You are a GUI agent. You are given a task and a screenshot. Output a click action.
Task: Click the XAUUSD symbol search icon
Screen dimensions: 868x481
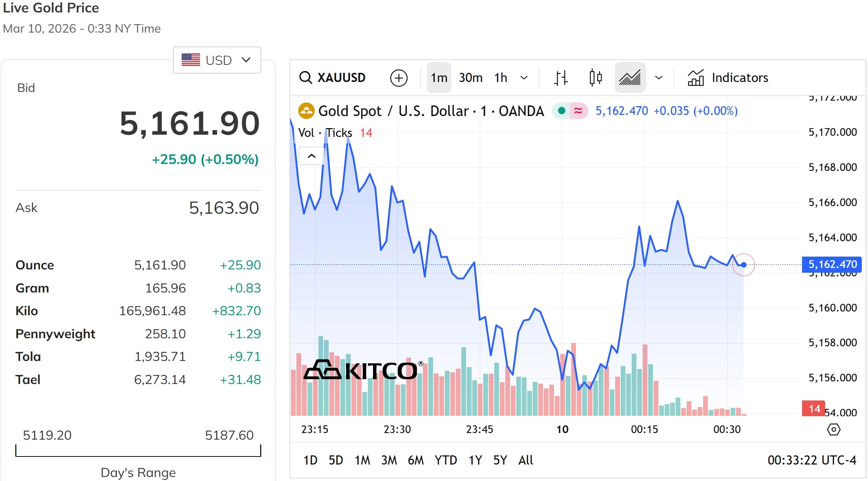306,78
